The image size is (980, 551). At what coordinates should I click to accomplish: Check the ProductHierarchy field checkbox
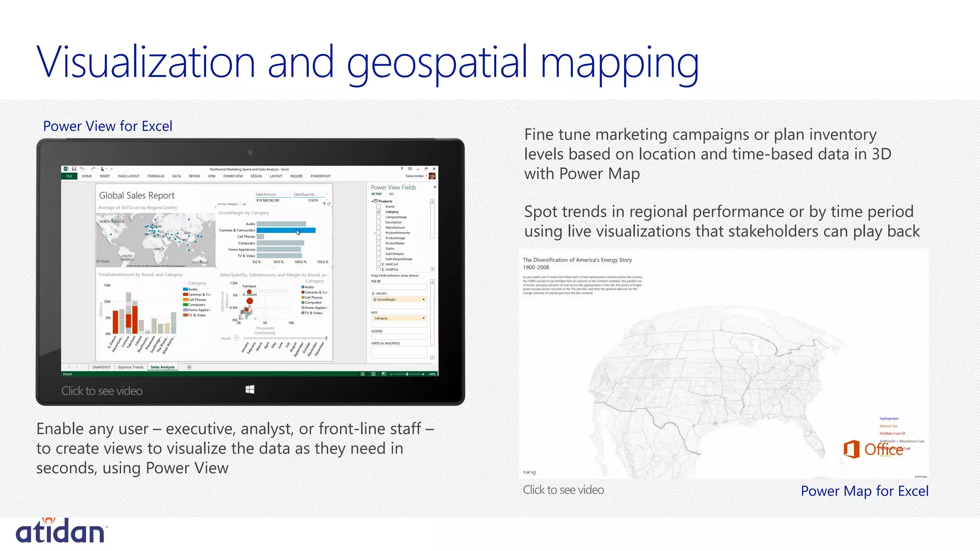379,233
